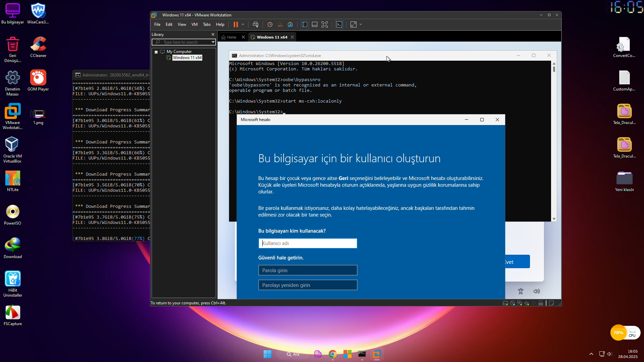Switch to the Home tab
Image resolution: width=644 pixels, height=362 pixels.
tap(231, 37)
